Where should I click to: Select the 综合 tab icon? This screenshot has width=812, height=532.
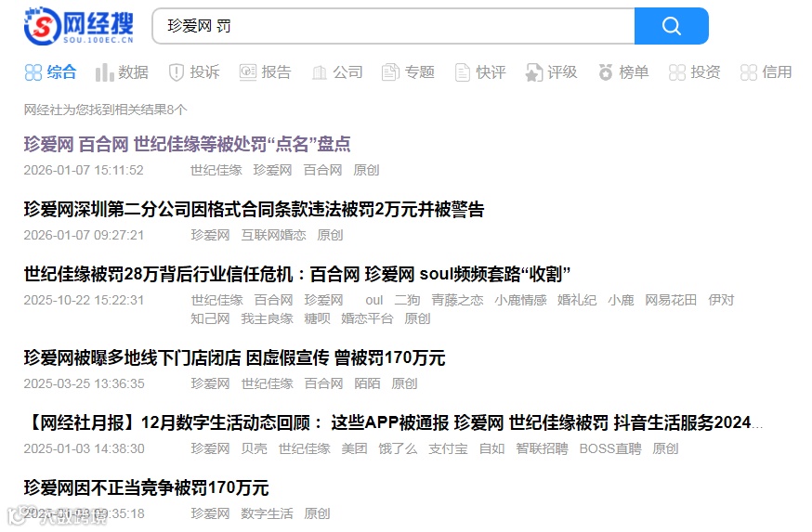click(33, 72)
